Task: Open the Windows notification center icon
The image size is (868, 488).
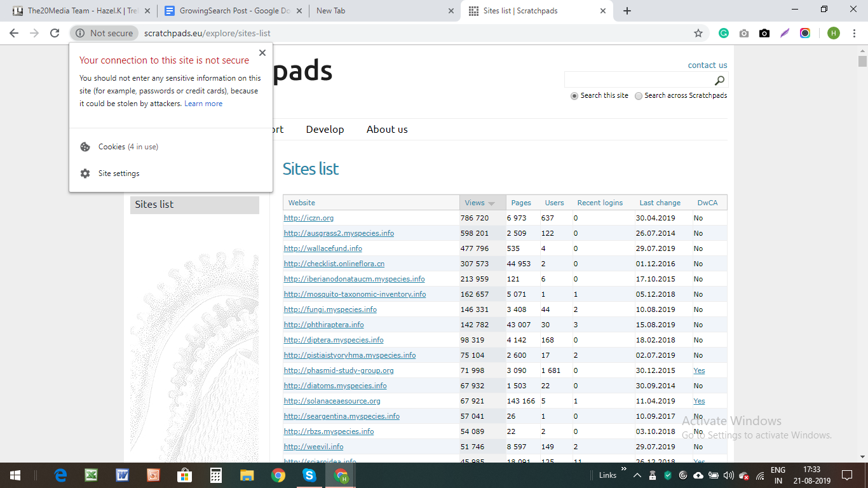Action: (x=847, y=475)
